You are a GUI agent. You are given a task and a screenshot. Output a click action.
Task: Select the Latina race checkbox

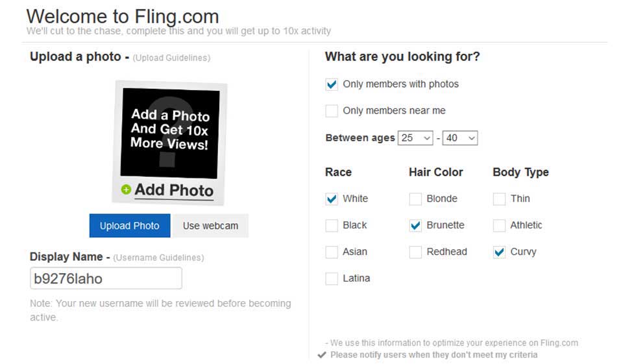(x=332, y=279)
